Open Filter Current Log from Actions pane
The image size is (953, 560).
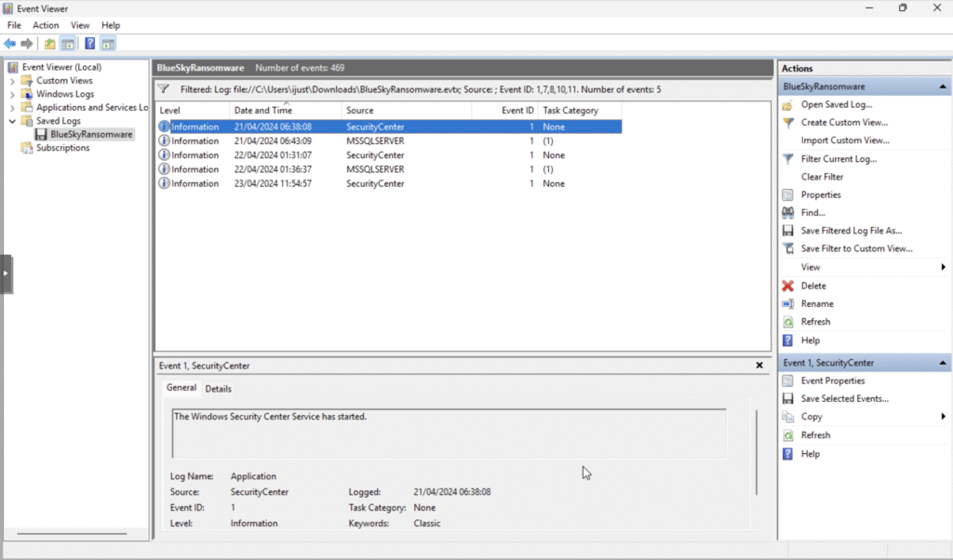click(838, 159)
